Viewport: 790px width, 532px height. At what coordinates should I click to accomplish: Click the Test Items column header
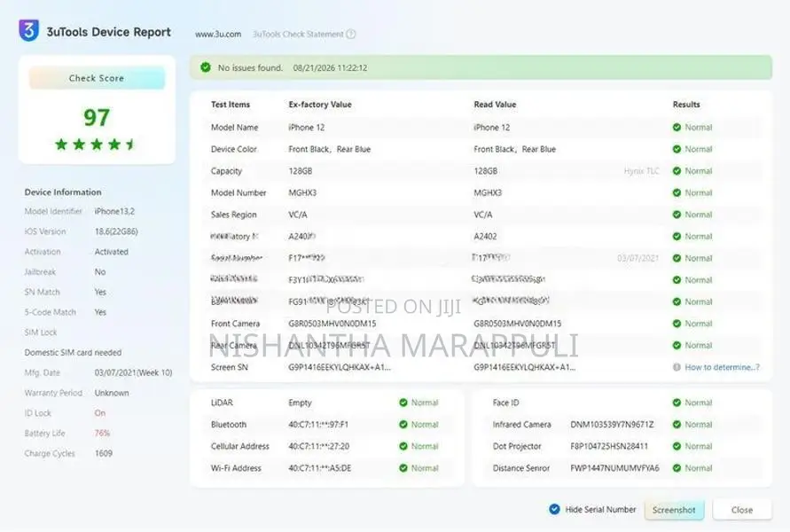pyautogui.click(x=231, y=105)
